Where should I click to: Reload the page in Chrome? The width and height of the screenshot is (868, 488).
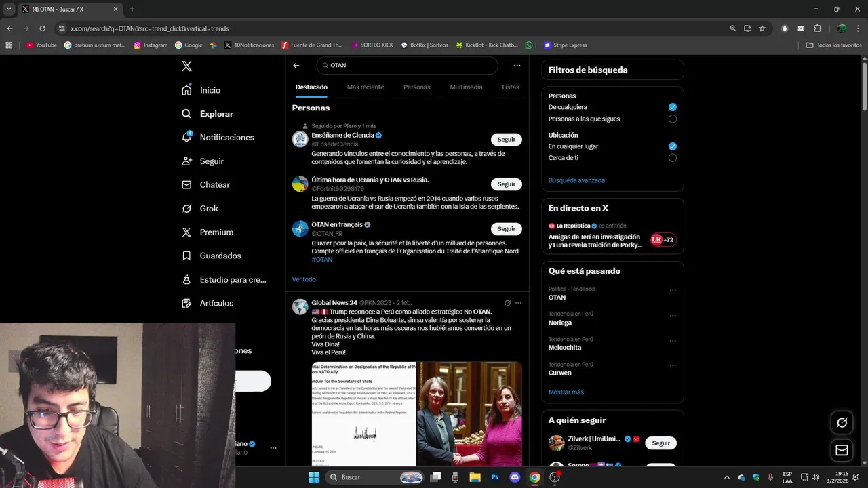[42, 28]
